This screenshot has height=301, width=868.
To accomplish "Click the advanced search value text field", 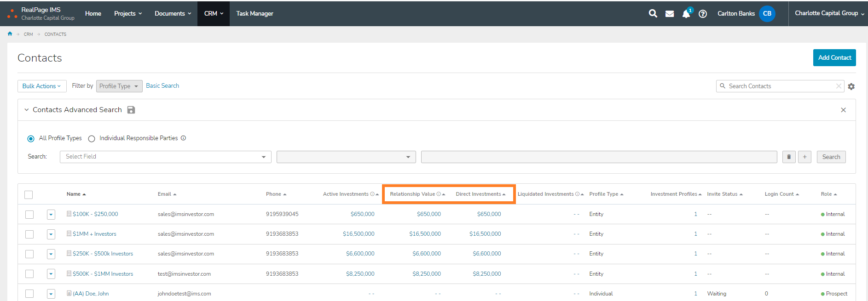I will [x=599, y=157].
